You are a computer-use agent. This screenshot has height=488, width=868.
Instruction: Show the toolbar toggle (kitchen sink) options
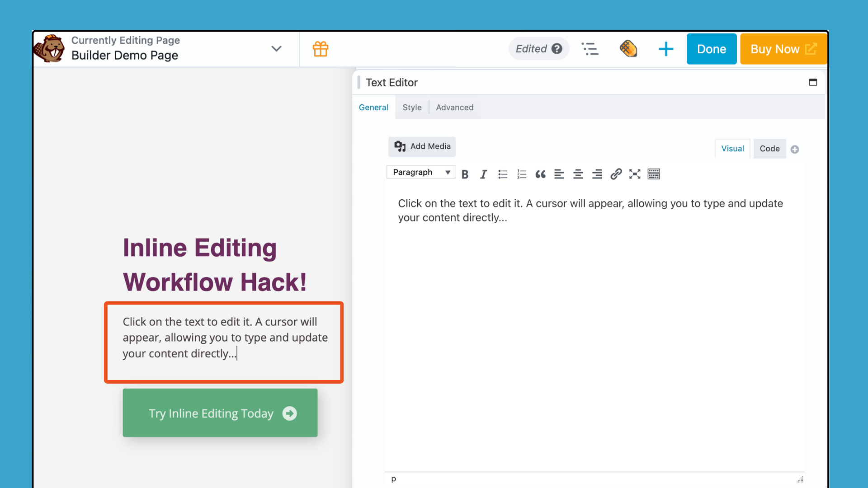point(653,174)
